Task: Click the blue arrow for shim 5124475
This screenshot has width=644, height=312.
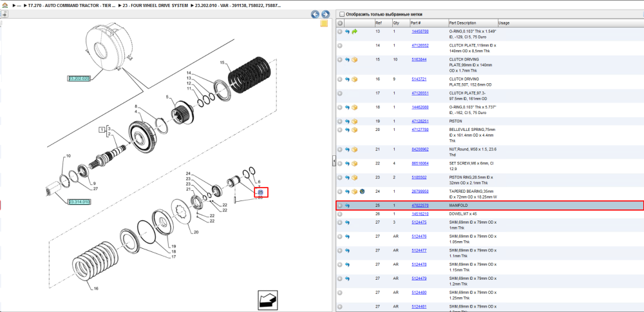Action: pyautogui.click(x=347, y=222)
